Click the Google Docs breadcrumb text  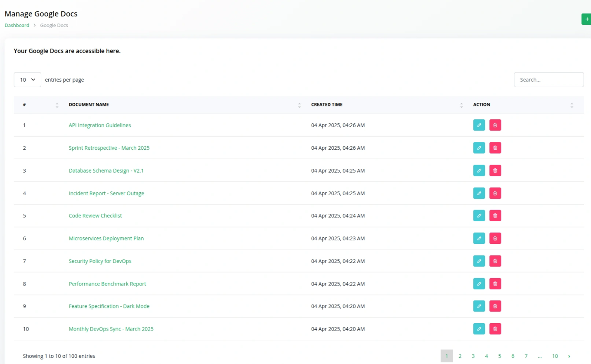54,25
